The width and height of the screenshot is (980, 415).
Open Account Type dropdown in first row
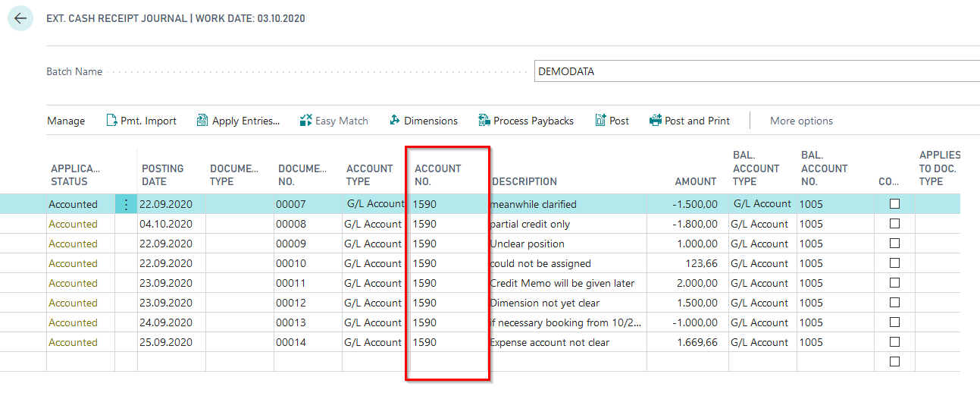(x=375, y=204)
